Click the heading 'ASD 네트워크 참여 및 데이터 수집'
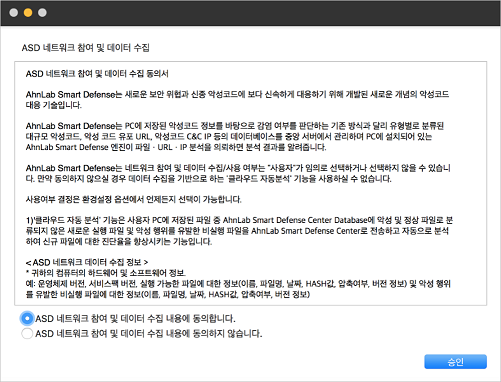 click(86, 48)
